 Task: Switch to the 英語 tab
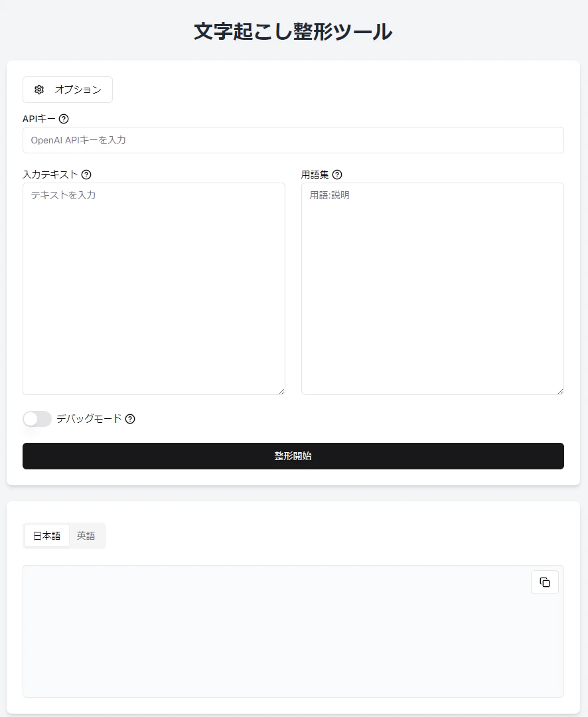(86, 536)
